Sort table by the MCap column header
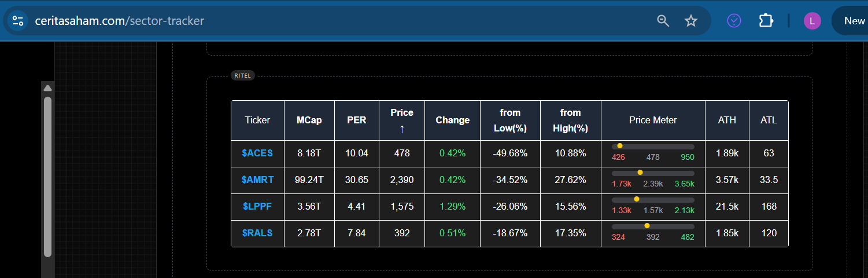 coord(309,120)
